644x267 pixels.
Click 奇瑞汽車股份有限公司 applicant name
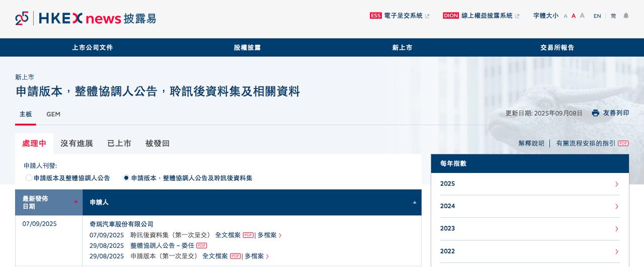(121, 224)
